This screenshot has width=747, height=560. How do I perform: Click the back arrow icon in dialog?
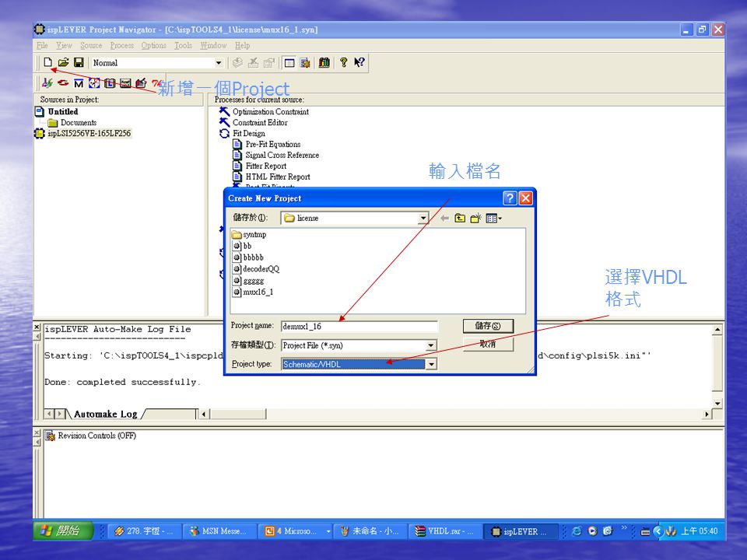tap(444, 218)
